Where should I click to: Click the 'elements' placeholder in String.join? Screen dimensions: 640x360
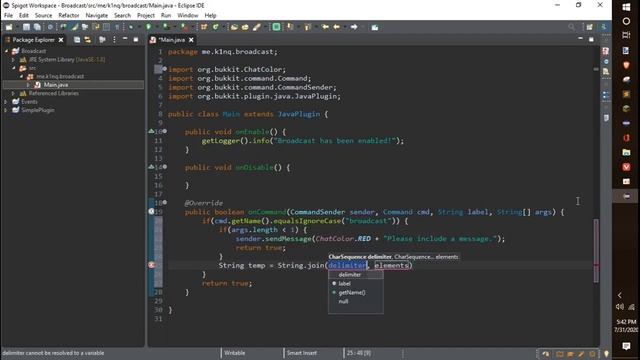[x=392, y=265]
